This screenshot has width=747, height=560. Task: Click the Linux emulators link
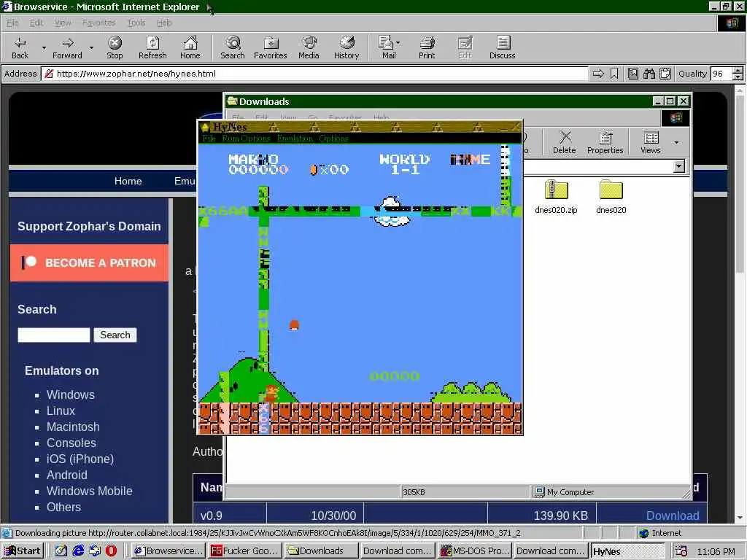tap(61, 411)
